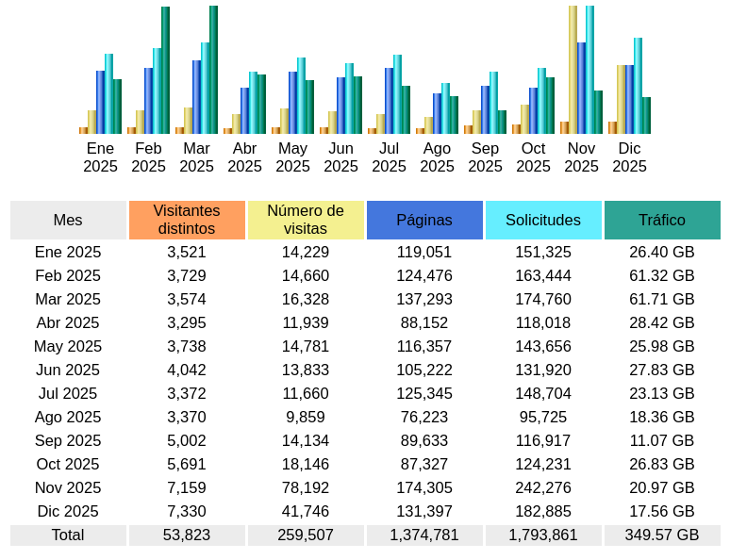Click the green "Tráfico" column header

coord(662,220)
